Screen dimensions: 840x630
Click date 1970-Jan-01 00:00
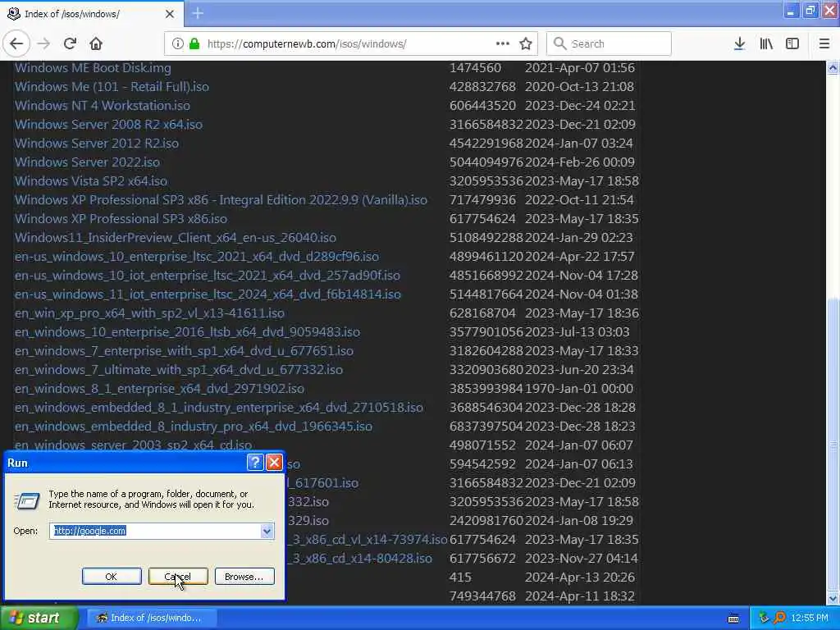point(579,388)
